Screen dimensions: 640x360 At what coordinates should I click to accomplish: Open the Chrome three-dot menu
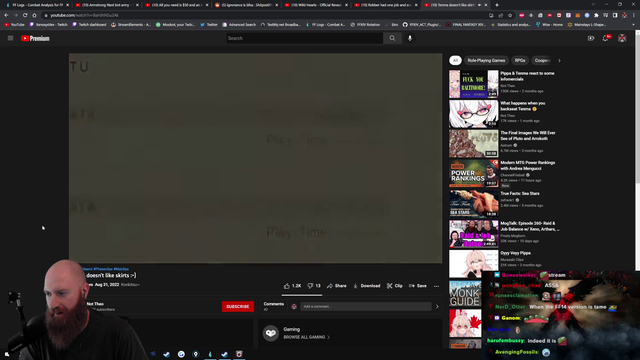[634, 15]
